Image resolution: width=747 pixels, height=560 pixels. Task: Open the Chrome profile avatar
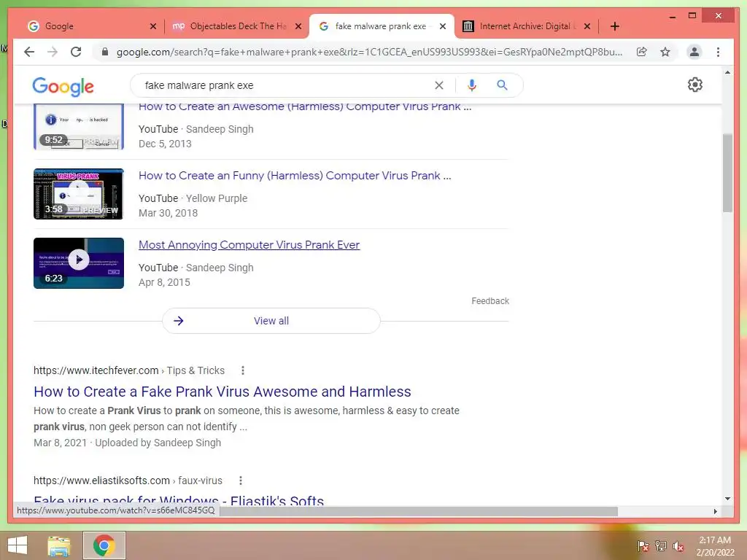click(694, 52)
